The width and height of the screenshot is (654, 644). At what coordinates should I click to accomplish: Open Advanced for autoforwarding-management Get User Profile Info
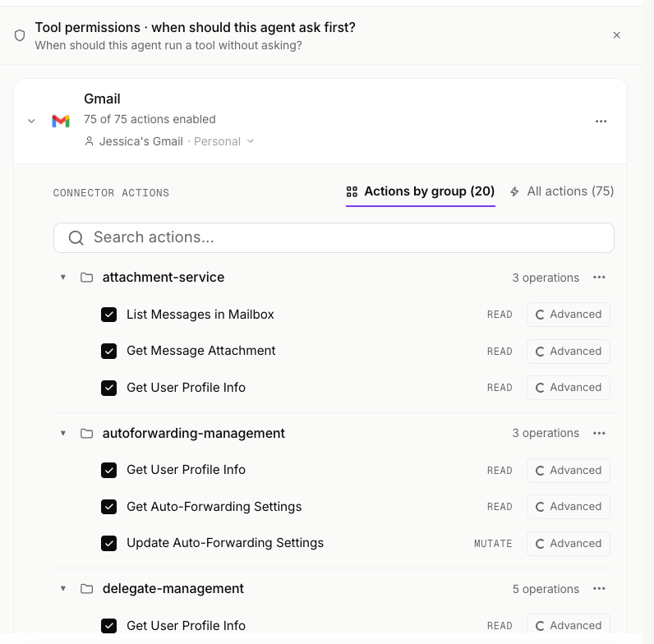click(568, 471)
